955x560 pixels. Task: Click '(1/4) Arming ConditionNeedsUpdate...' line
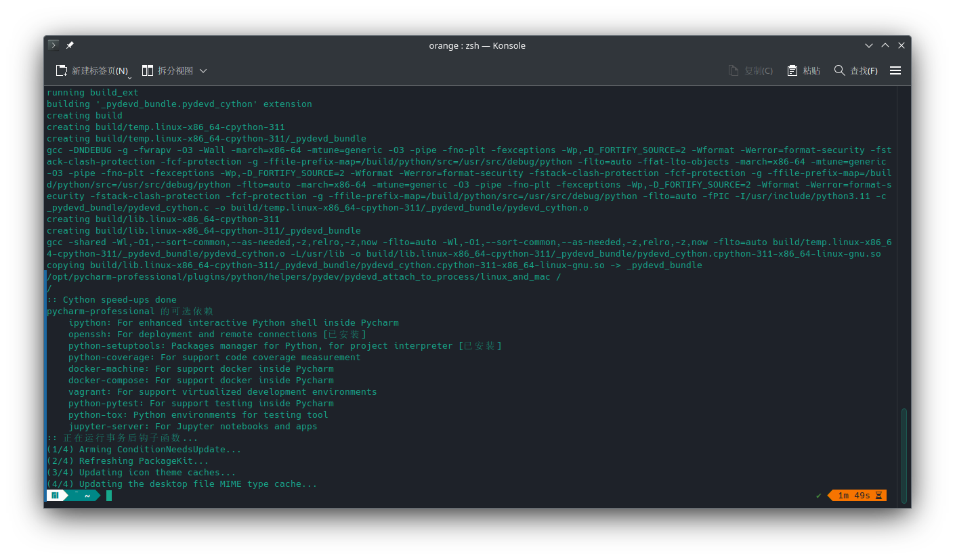coord(144,450)
